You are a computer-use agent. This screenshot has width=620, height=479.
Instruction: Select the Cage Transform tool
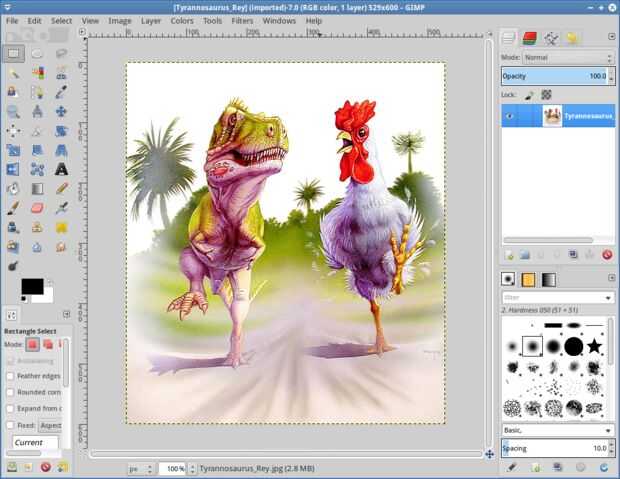click(37, 169)
